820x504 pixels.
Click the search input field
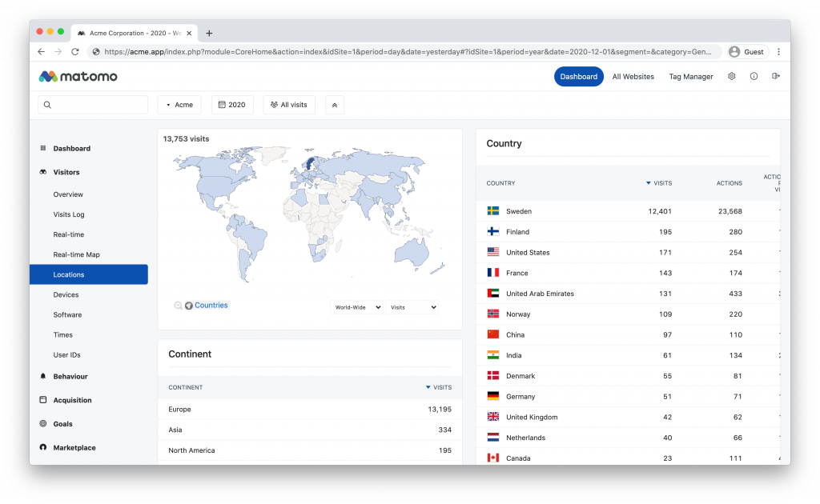click(x=93, y=105)
